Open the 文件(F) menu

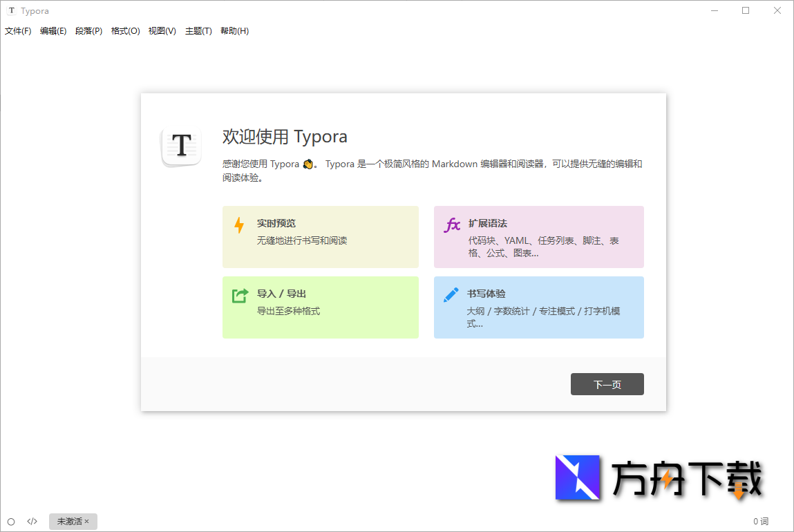click(x=17, y=30)
